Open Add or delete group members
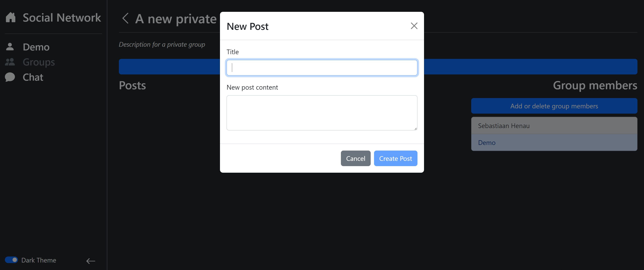The width and height of the screenshot is (644, 270). click(x=554, y=106)
